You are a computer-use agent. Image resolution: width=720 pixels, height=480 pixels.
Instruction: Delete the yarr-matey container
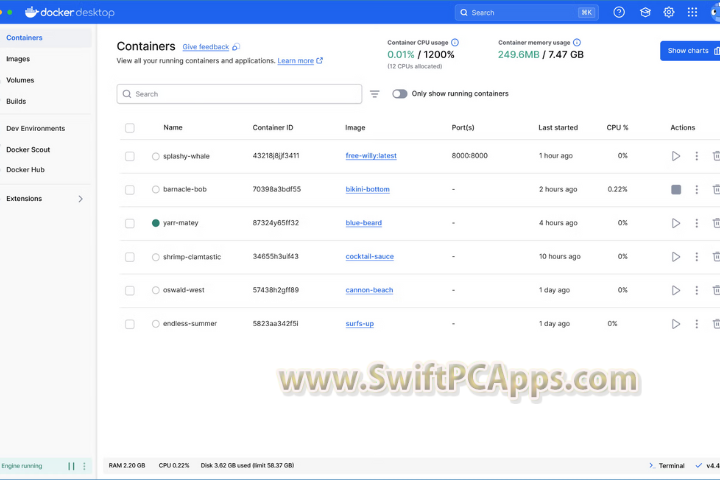(716, 223)
